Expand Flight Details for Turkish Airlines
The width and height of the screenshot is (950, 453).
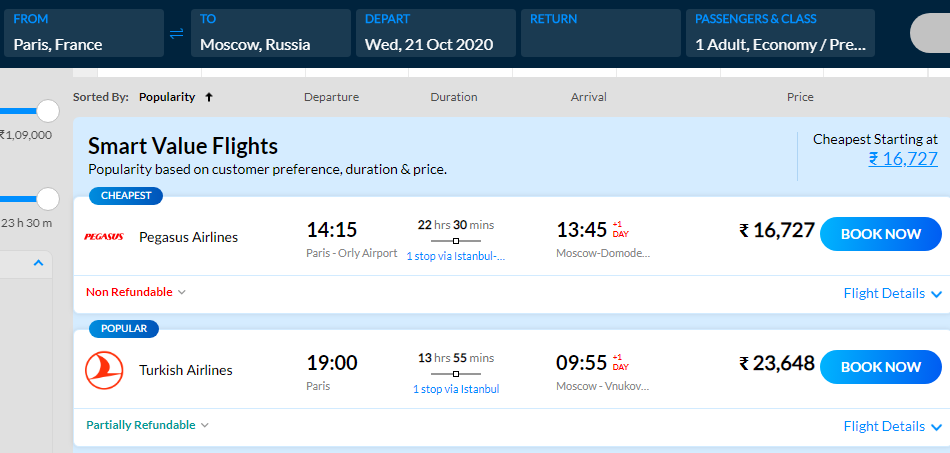[893, 426]
